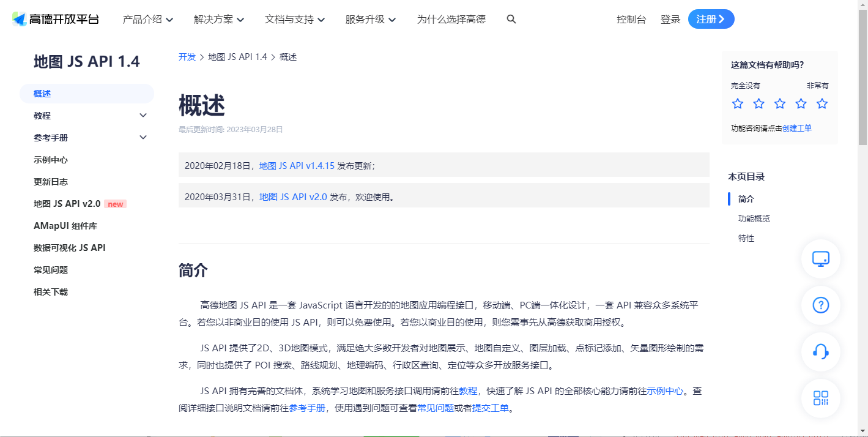Expand the 文档与支持 dropdown menu

[x=295, y=19]
